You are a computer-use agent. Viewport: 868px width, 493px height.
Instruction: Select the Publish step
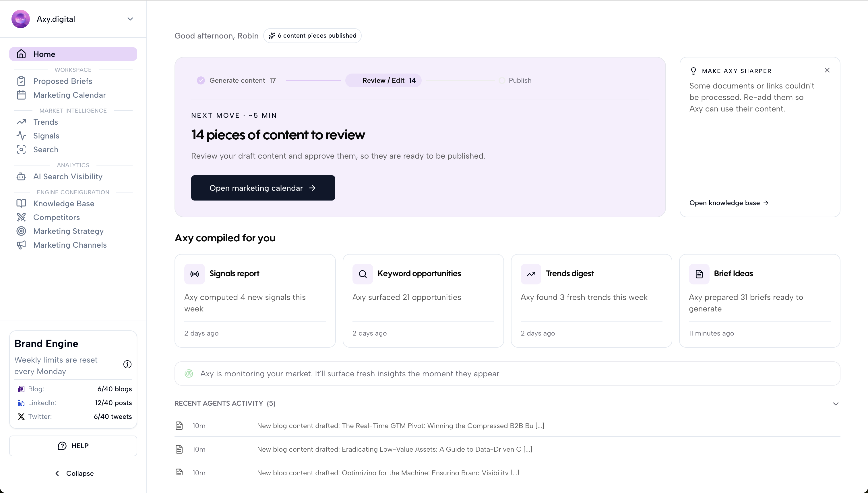point(515,80)
